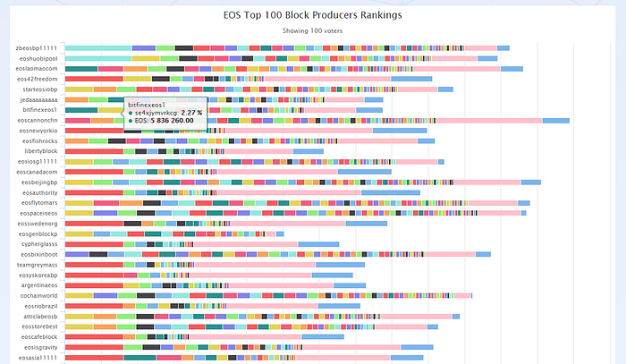Select the eosswedenorg row label
Screen dimensions: 626x364
[38, 224]
